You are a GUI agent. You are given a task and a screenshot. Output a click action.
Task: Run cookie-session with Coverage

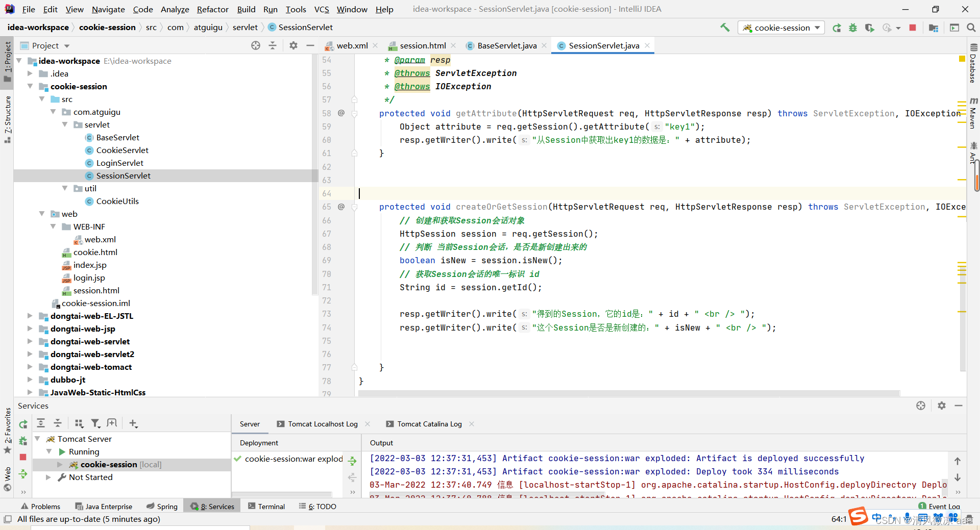pyautogui.click(x=869, y=28)
